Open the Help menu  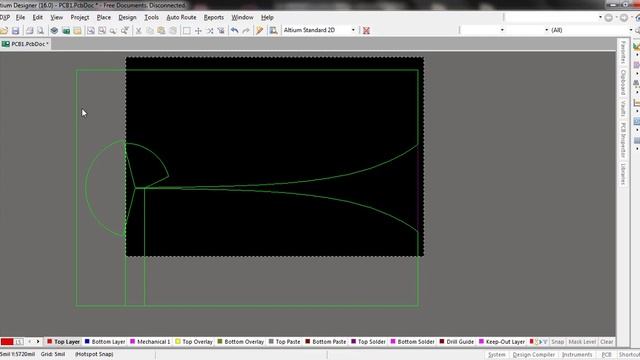coord(267,18)
